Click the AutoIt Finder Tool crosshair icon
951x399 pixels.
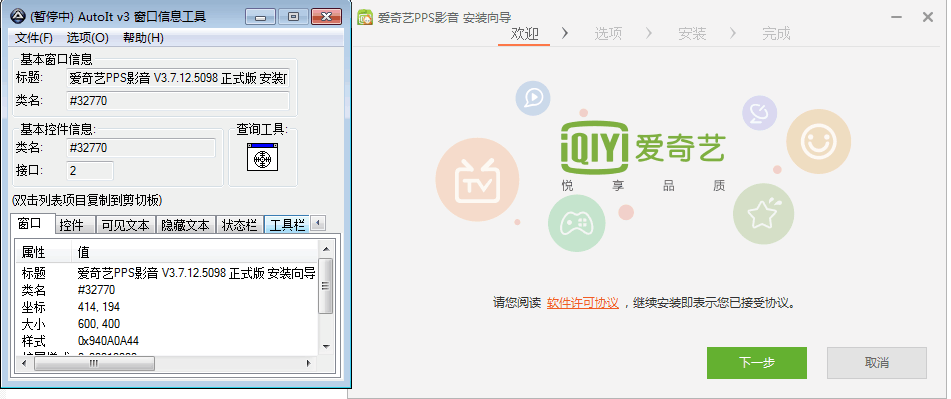click(x=262, y=158)
